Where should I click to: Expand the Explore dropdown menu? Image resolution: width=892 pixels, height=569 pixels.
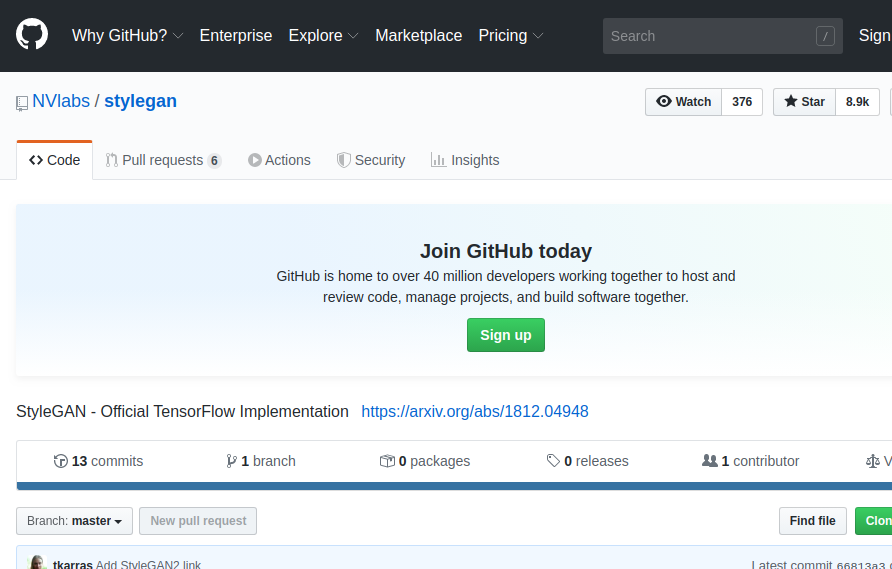pyautogui.click(x=323, y=35)
